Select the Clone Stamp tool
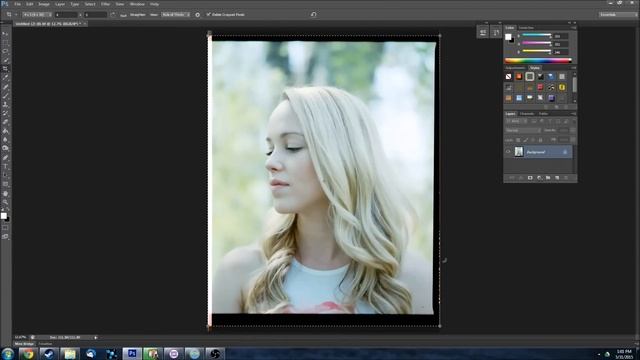 (5, 104)
